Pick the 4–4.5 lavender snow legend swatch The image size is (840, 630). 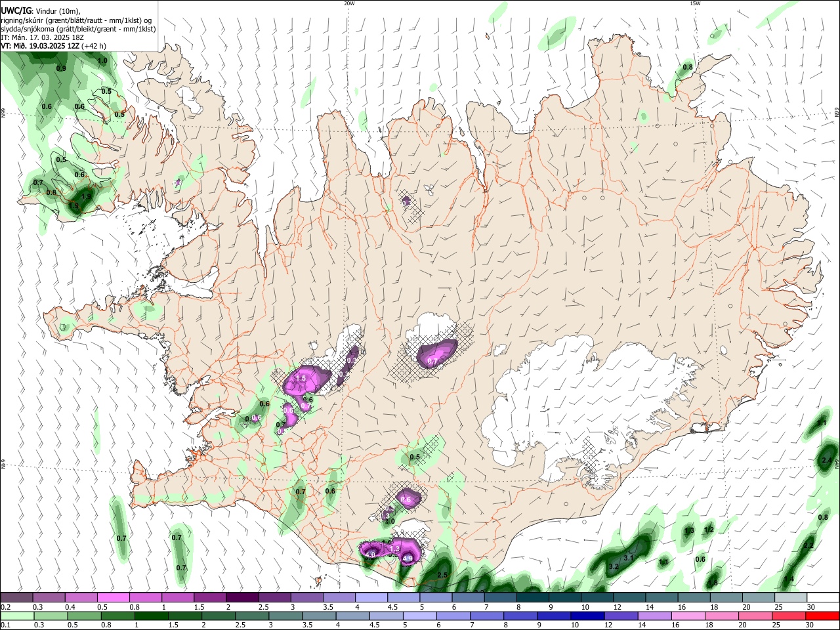[371, 598]
